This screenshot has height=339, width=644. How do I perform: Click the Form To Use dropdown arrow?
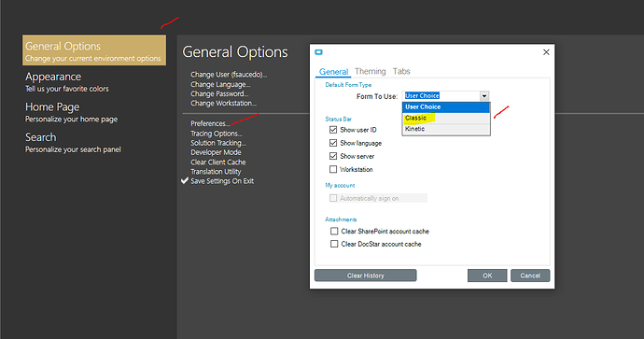(x=484, y=96)
